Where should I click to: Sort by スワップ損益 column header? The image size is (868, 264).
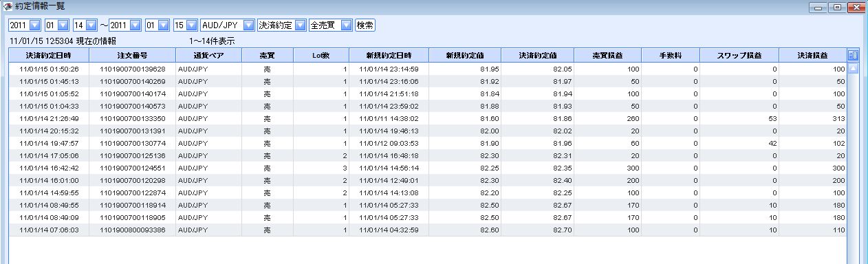pyautogui.click(x=739, y=55)
